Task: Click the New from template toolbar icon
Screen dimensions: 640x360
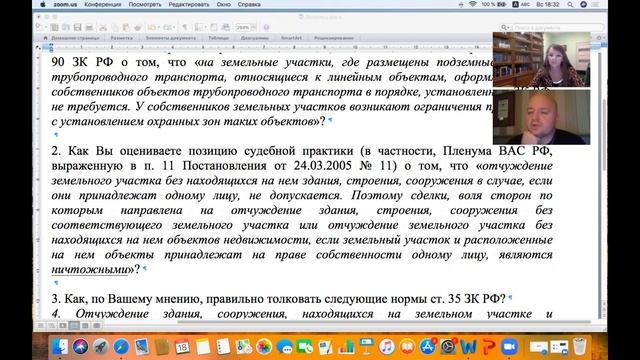Action: 54,27
